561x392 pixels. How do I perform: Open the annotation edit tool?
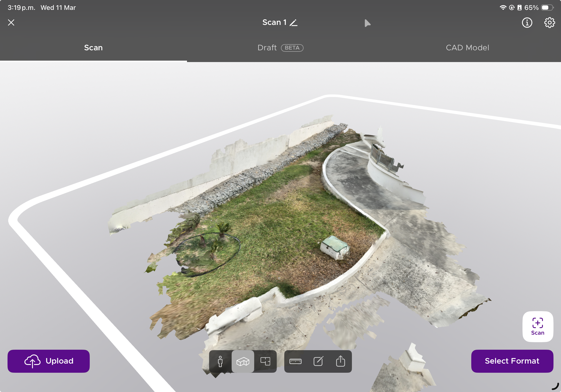318,361
